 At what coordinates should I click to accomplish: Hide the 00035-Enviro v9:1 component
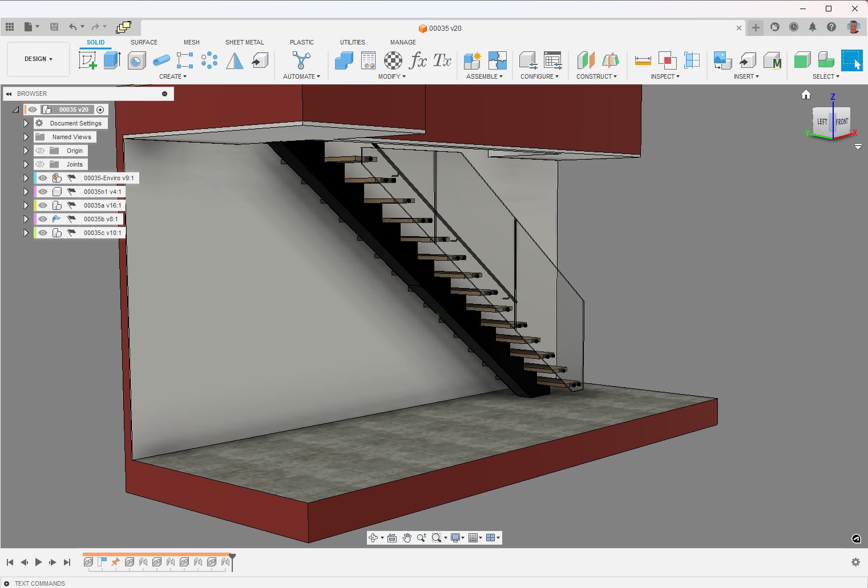[43, 178]
